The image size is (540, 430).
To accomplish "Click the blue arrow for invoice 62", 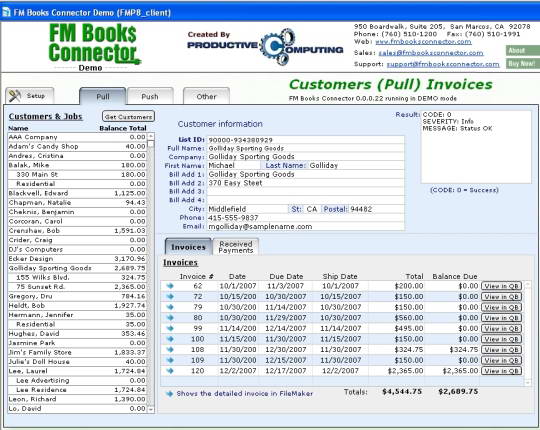I will click(x=170, y=286).
